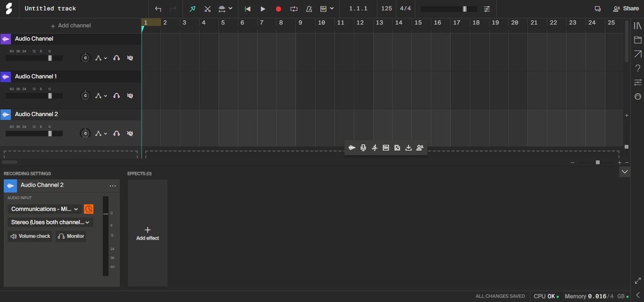
Task: Mute the Audio Channel 1 track
Action: pyautogui.click(x=130, y=96)
